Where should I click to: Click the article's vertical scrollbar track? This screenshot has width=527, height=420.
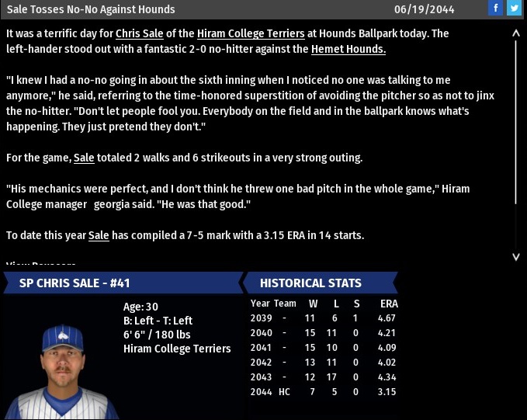click(x=516, y=140)
